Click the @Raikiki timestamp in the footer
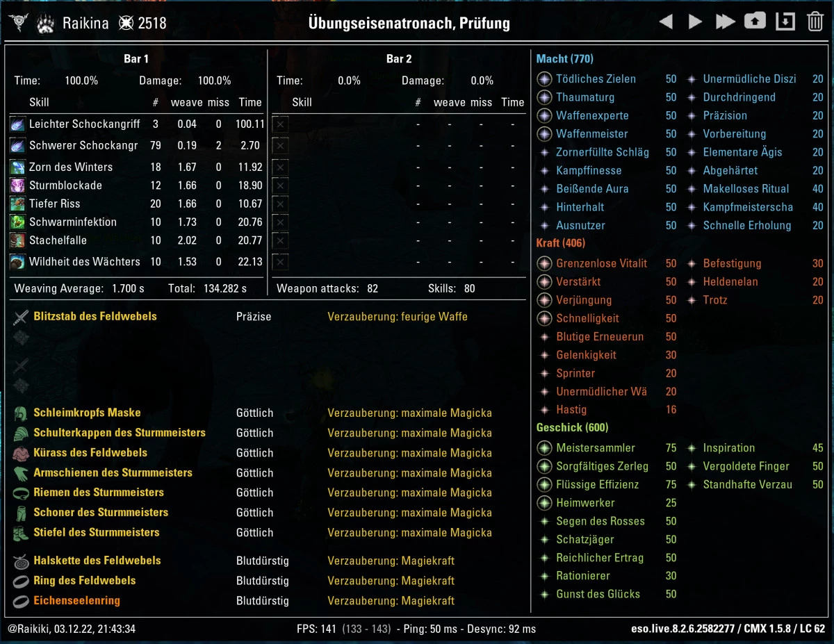This screenshot has height=644, width=834. [72, 629]
